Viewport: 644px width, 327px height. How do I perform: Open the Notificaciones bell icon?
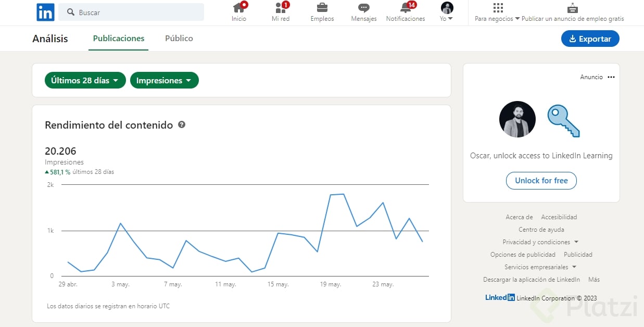point(406,8)
